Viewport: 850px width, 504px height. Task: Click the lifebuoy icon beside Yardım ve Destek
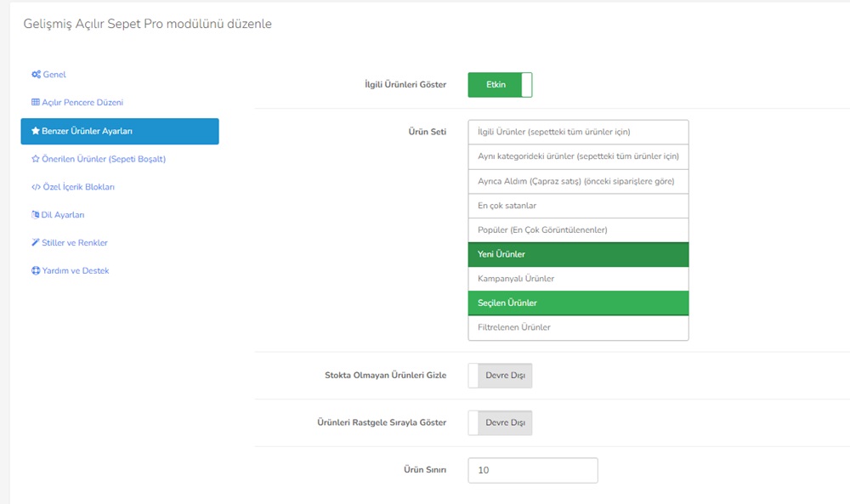point(36,270)
